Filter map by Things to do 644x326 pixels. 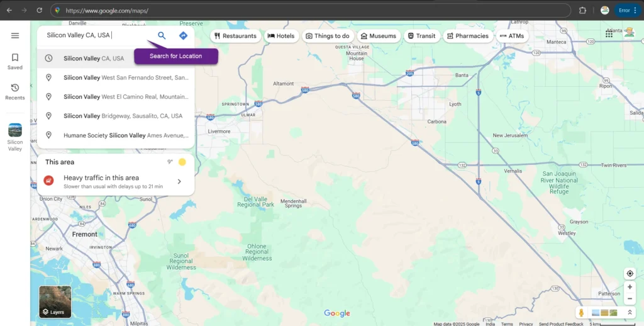(328, 36)
